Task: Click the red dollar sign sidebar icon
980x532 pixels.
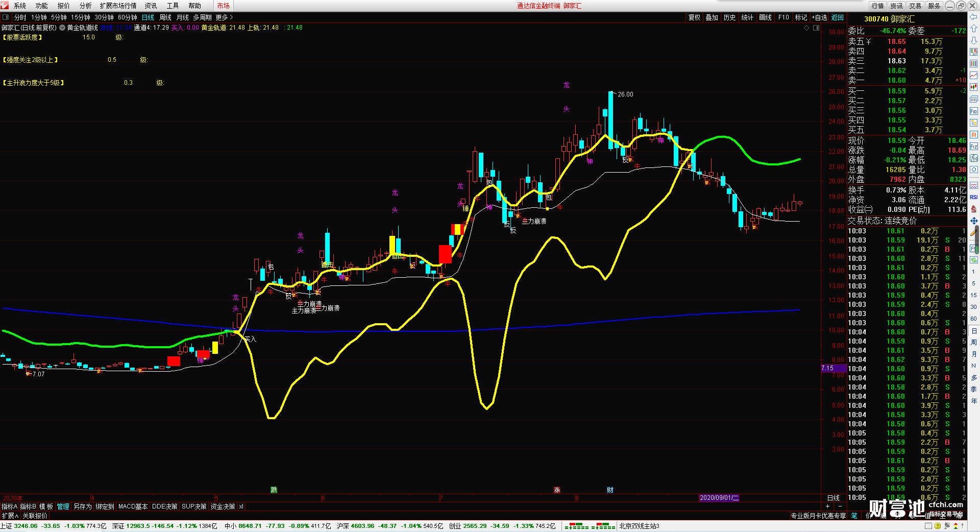Action: click(x=974, y=209)
